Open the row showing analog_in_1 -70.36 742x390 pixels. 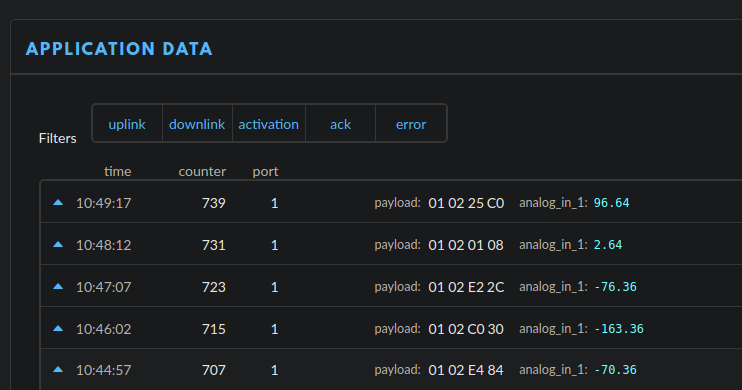click(391, 370)
